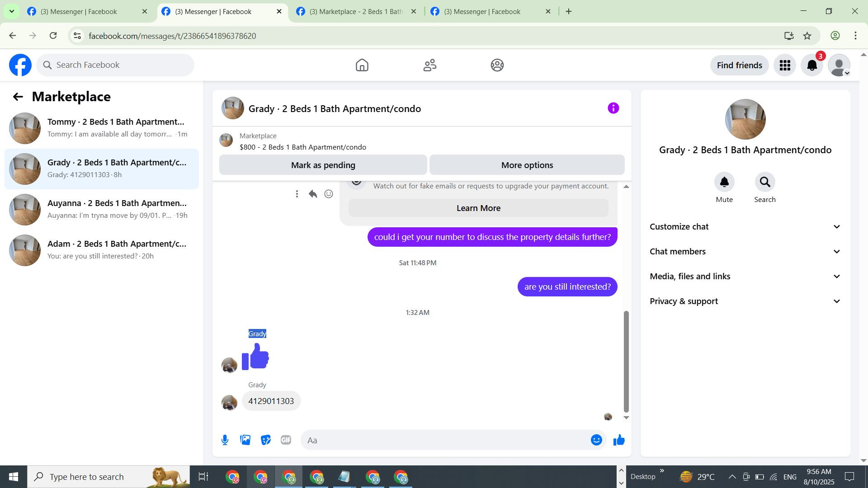Bookmark this page with the star icon
This screenshot has height=488, width=868.
tap(807, 36)
